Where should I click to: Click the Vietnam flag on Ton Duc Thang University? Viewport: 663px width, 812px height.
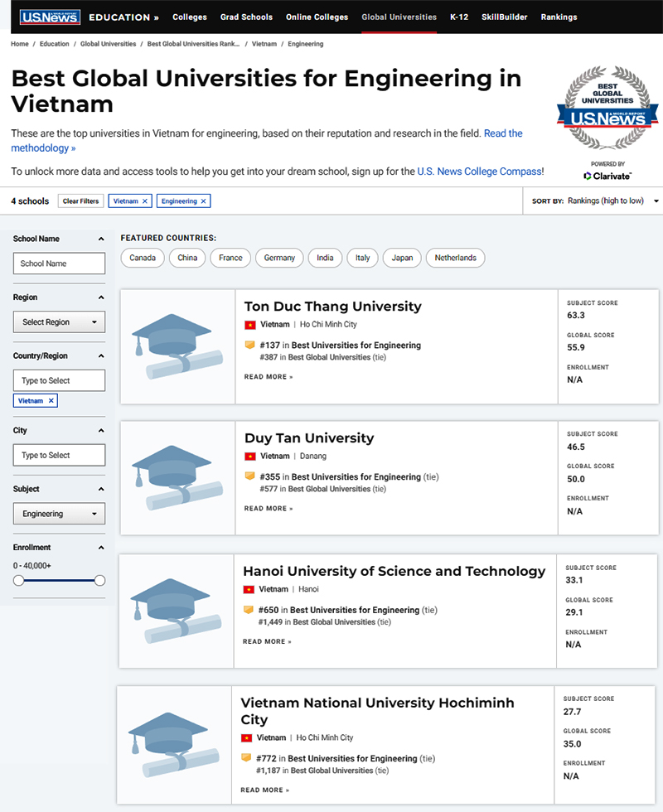tap(251, 324)
